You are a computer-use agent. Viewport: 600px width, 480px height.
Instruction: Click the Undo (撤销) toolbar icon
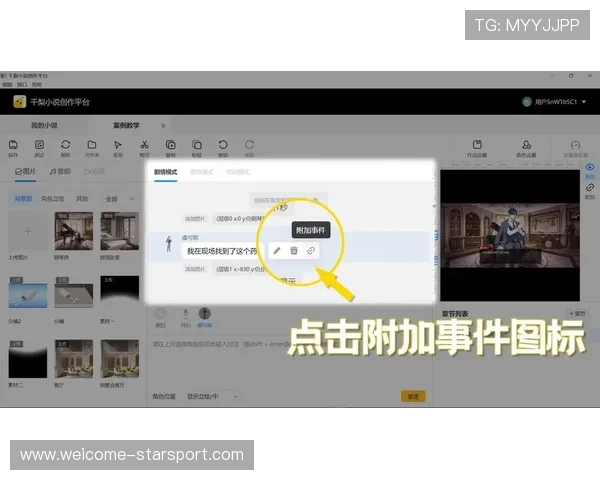(x=223, y=145)
